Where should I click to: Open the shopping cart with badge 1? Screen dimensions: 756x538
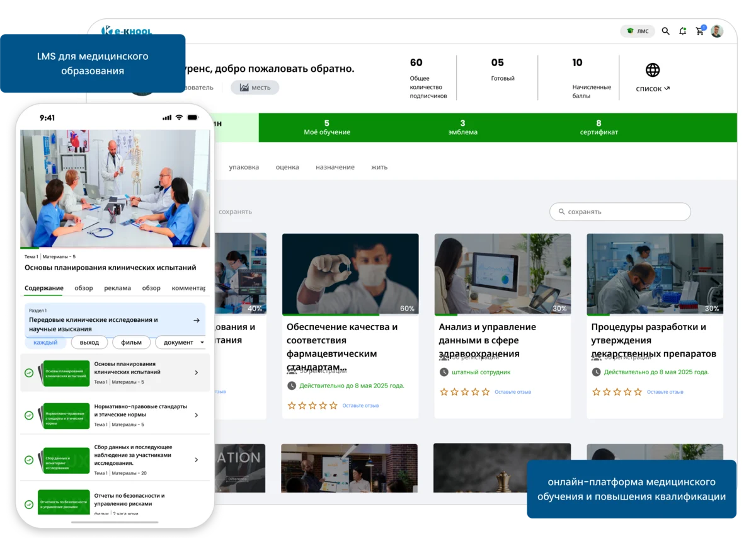(x=699, y=30)
